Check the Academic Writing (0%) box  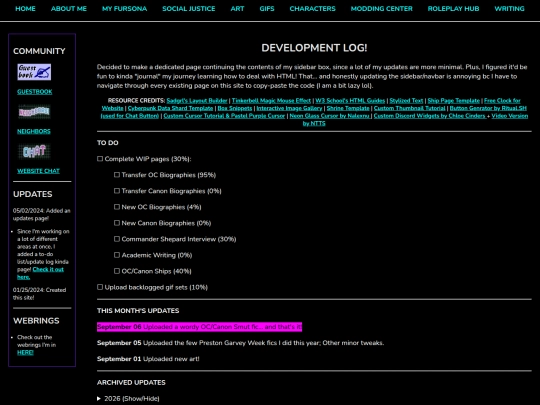[x=117, y=255]
